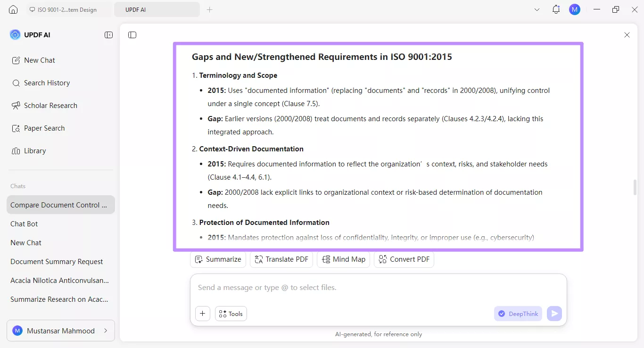Image resolution: width=644 pixels, height=348 pixels.
Task: Toggle the chat panel layout icon
Action: click(x=132, y=35)
